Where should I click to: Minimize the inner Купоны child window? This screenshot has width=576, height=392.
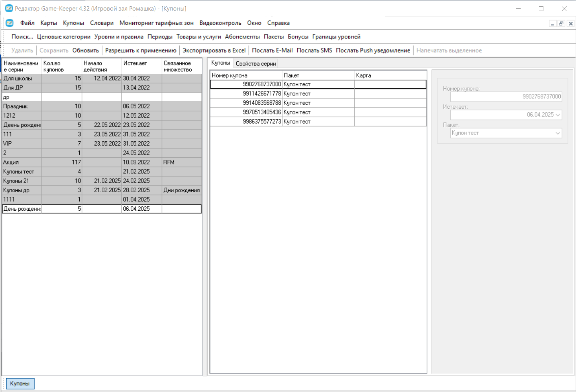click(552, 24)
